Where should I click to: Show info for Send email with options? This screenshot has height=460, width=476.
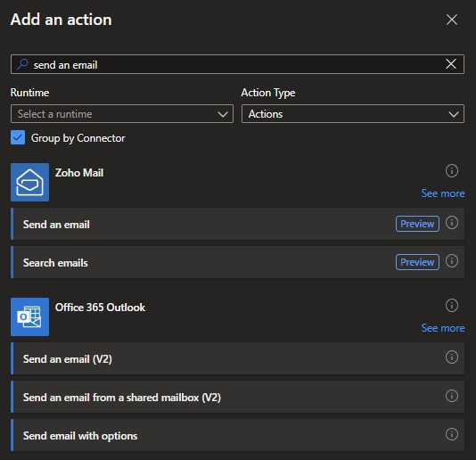[452, 434]
